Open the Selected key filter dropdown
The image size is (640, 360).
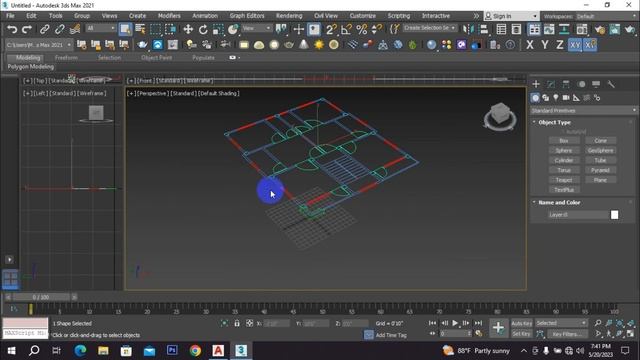pyautogui.click(x=561, y=323)
